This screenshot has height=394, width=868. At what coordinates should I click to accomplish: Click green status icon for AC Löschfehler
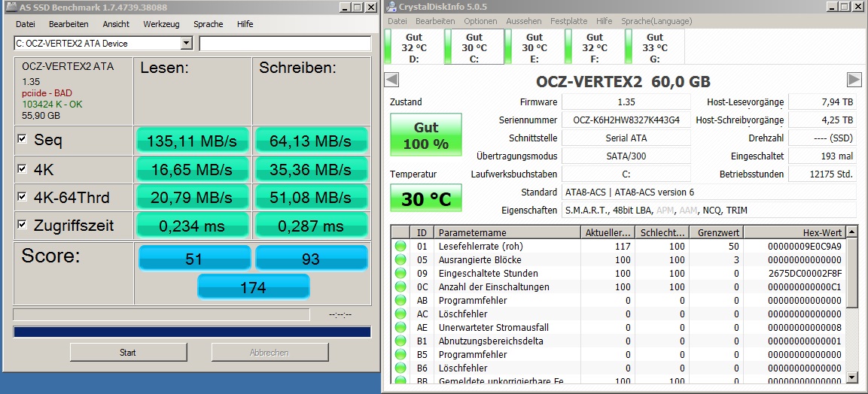(400, 314)
